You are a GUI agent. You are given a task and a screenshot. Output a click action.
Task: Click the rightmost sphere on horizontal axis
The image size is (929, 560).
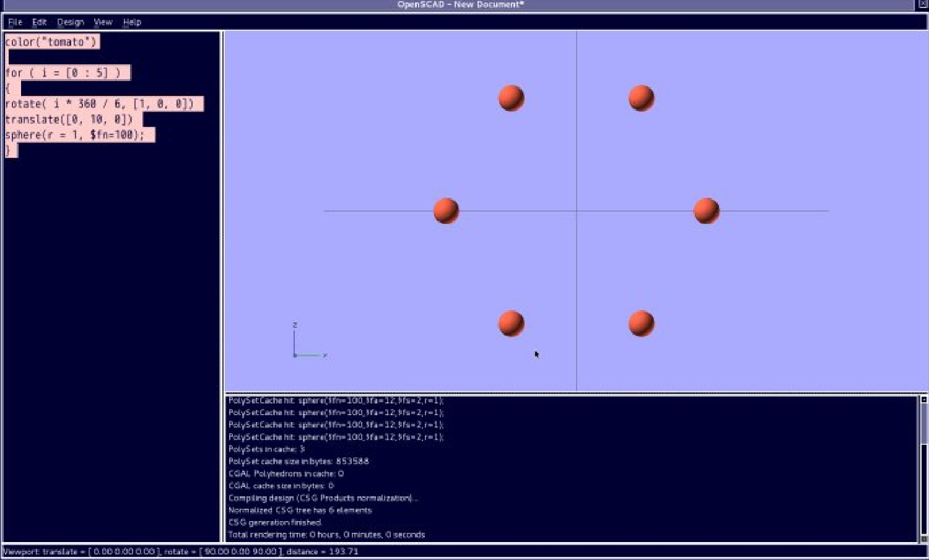pyautogui.click(x=706, y=210)
